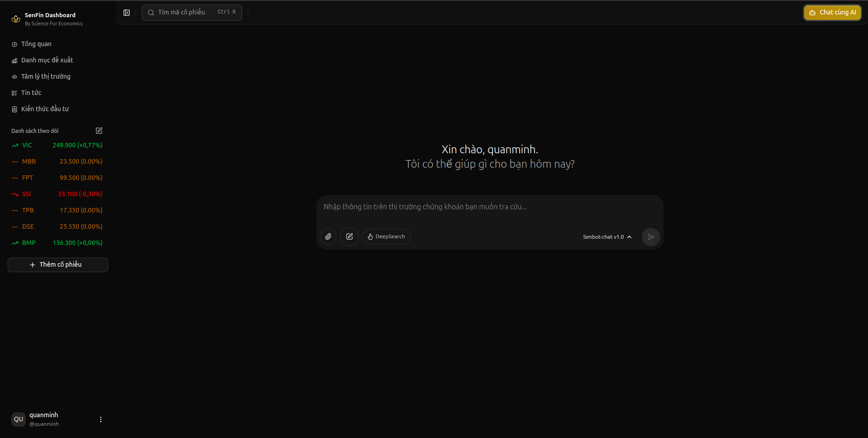
Task: Go to Tâm lý thị trường
Action: (46, 76)
